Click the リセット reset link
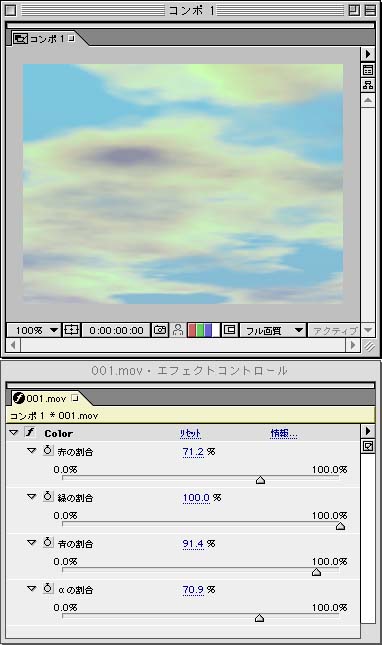 point(190,433)
